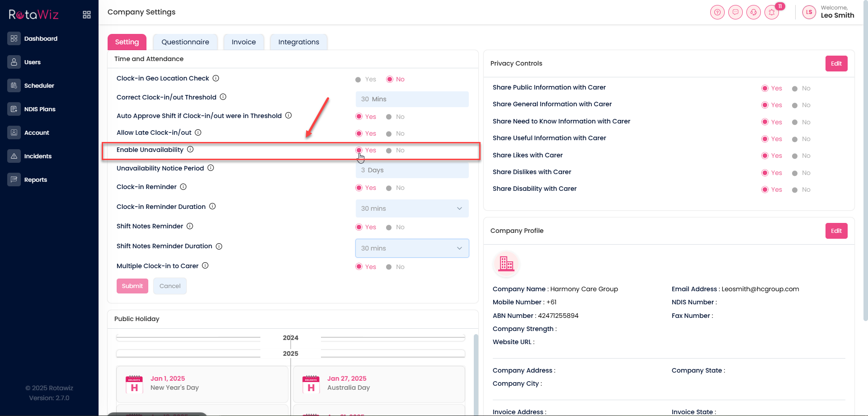Switch to the Questionnaire tab
The image size is (868, 416).
[185, 42]
